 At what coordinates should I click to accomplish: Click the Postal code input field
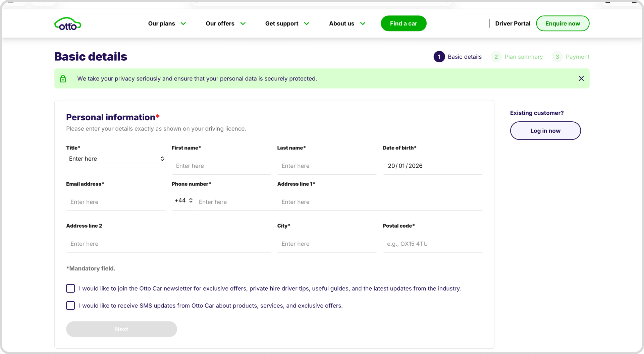(x=432, y=244)
